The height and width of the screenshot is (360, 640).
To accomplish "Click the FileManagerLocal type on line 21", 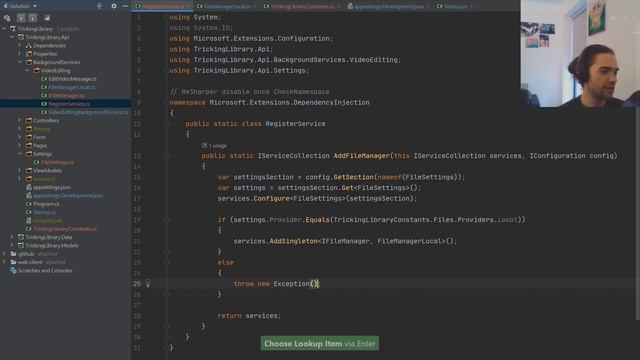I will (x=409, y=241).
